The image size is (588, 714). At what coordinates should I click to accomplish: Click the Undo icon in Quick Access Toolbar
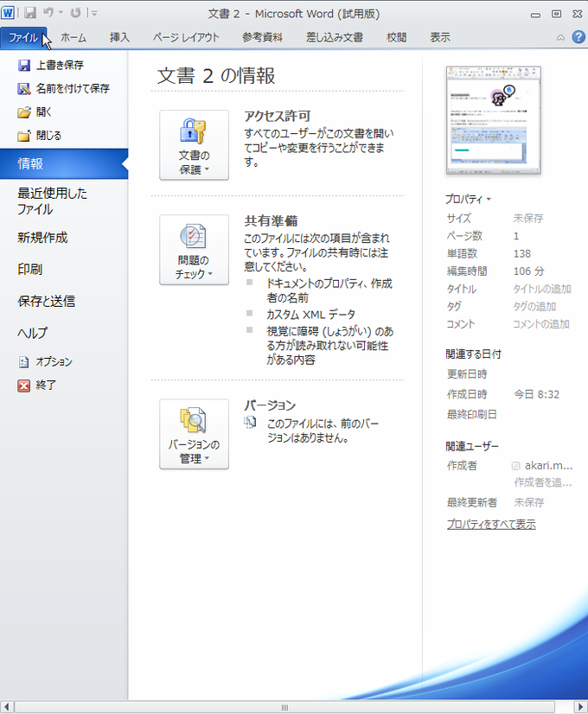48,13
